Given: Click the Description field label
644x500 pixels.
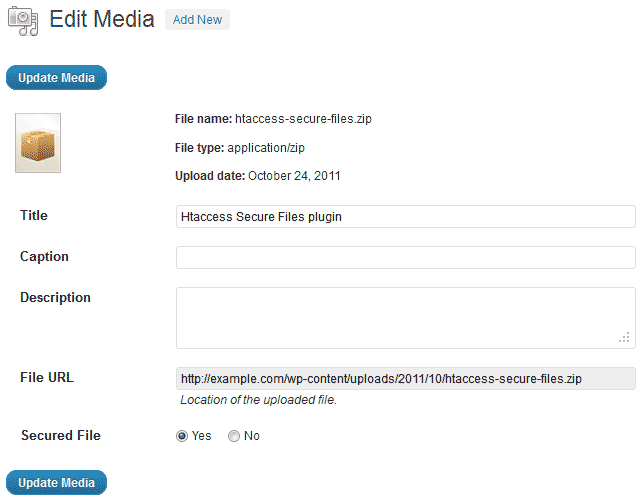Looking at the screenshot, I should tap(55, 297).
